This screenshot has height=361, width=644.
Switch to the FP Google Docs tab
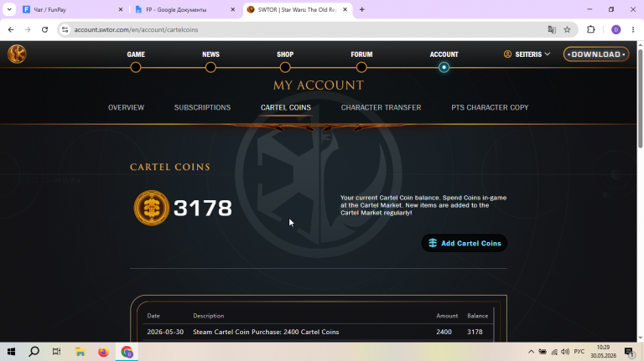[181, 9]
